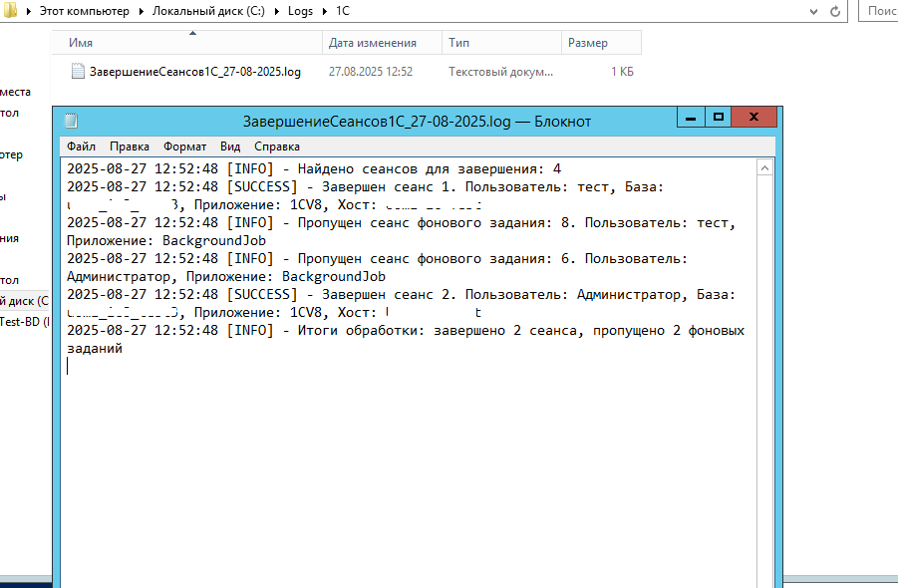Select Test-BD drive in the navigation pane
The width and height of the screenshot is (898, 588).
coord(25,322)
